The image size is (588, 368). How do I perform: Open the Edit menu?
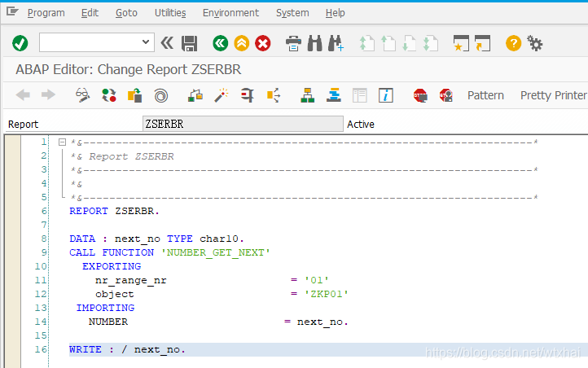(x=90, y=13)
